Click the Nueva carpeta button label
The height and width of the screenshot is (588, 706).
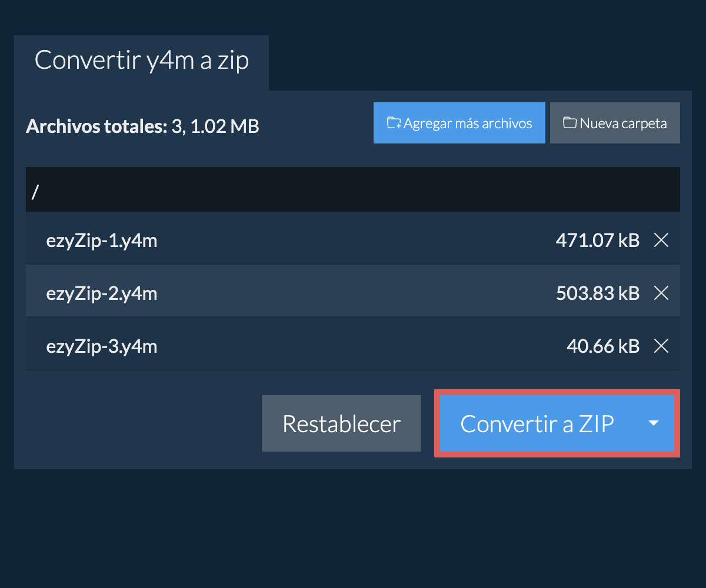pos(623,123)
